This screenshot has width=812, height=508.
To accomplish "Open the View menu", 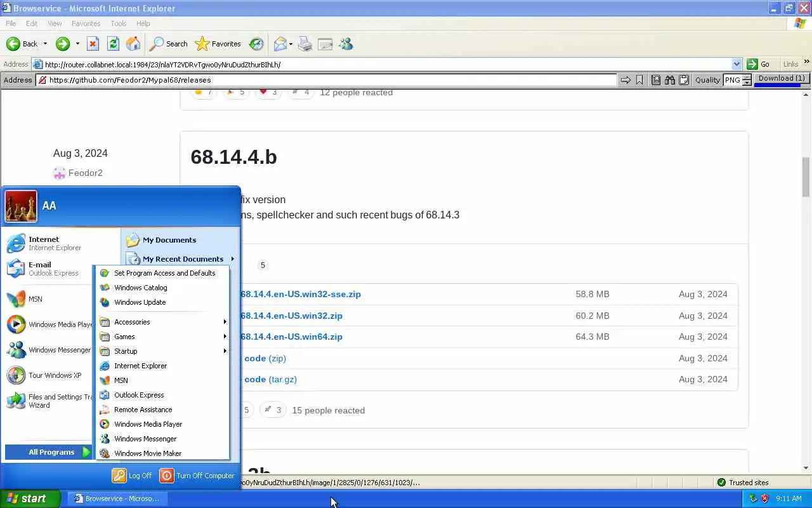I will point(55,23).
